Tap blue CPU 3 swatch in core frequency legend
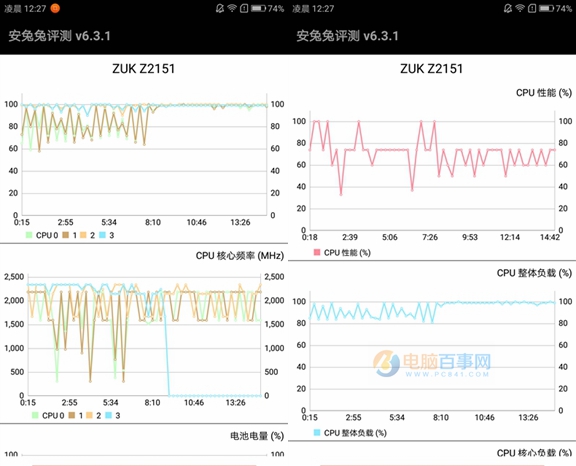Viewport: 576px width, 466px height. point(108,415)
